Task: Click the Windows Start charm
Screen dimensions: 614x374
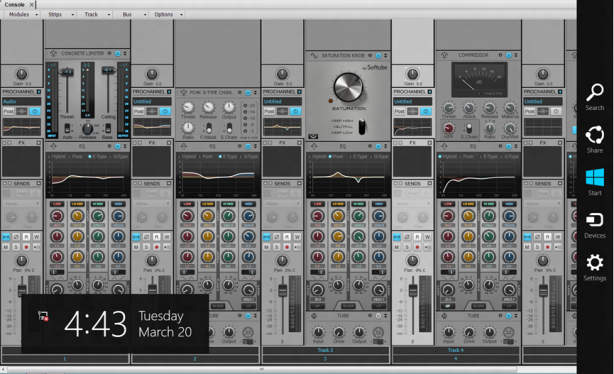Action: click(594, 182)
